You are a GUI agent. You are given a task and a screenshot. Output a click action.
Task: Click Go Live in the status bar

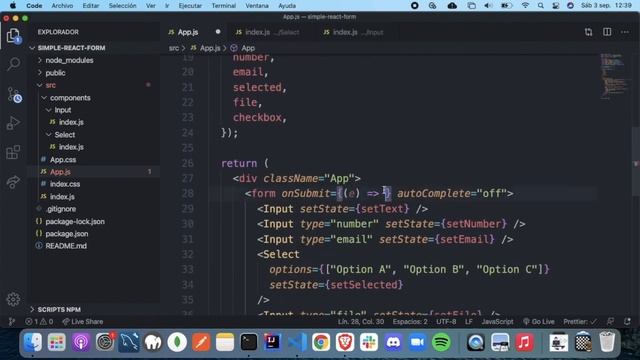click(x=539, y=322)
